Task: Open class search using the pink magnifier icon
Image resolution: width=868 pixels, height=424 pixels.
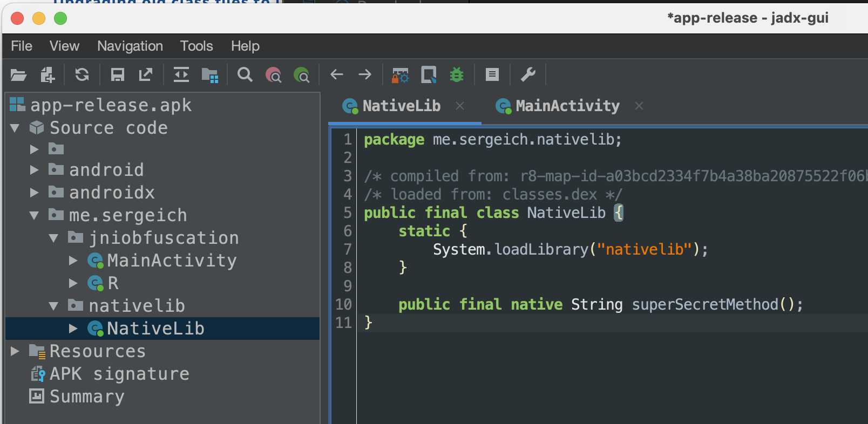Action: [274, 75]
